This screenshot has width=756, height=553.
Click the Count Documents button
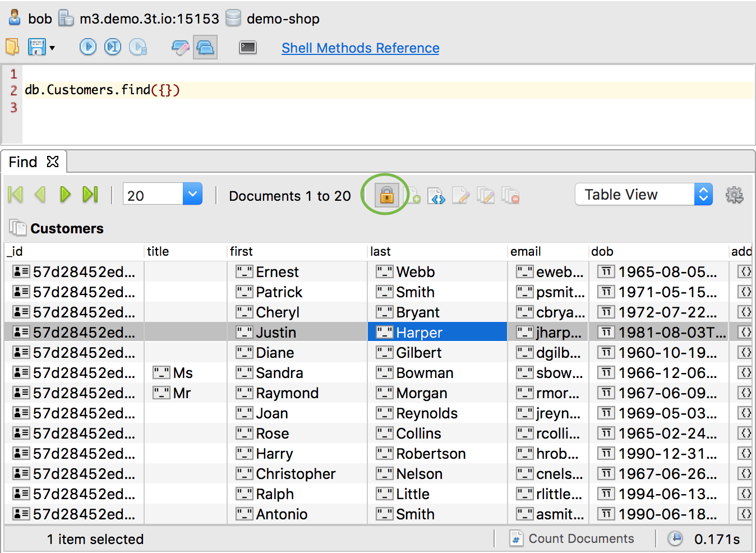pyautogui.click(x=572, y=539)
